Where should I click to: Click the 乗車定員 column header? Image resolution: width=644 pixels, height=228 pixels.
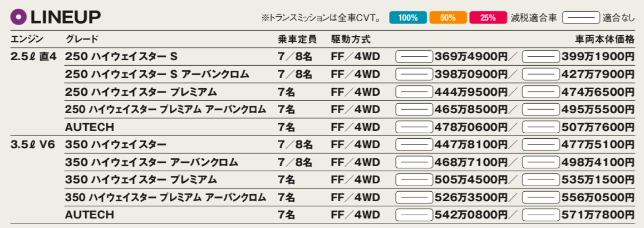pos(297,40)
